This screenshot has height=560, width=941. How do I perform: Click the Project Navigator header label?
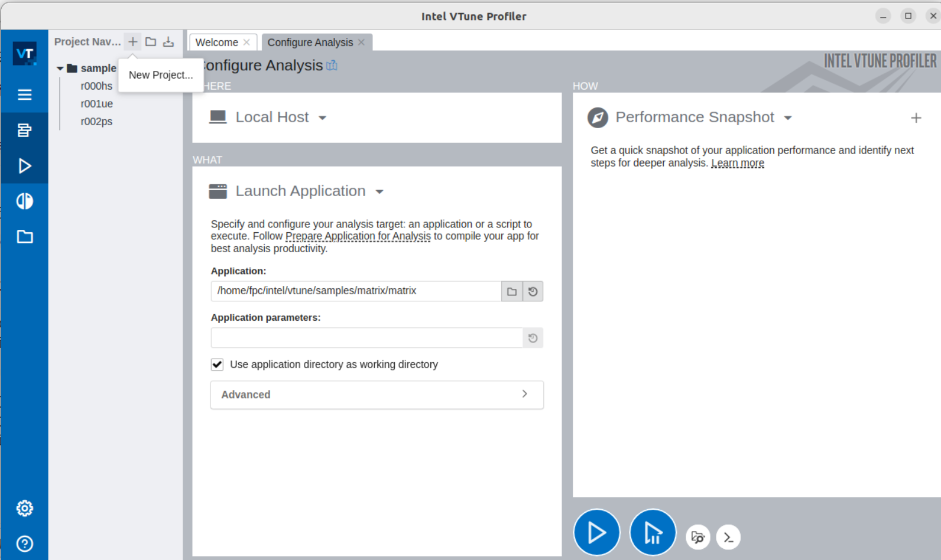(x=87, y=42)
